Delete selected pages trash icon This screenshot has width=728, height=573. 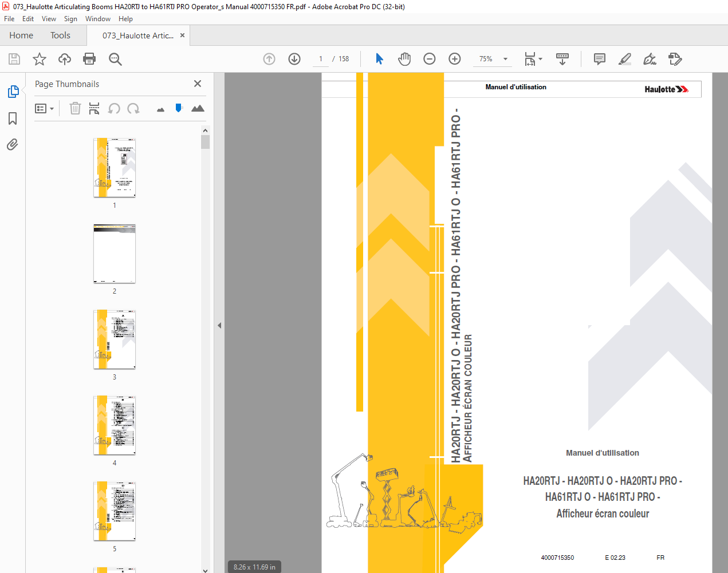75,108
